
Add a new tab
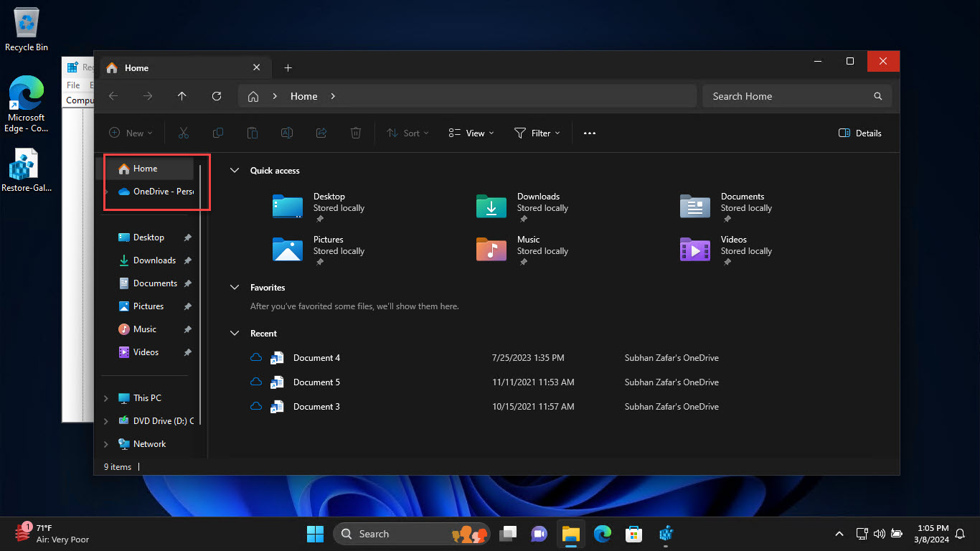(x=288, y=67)
